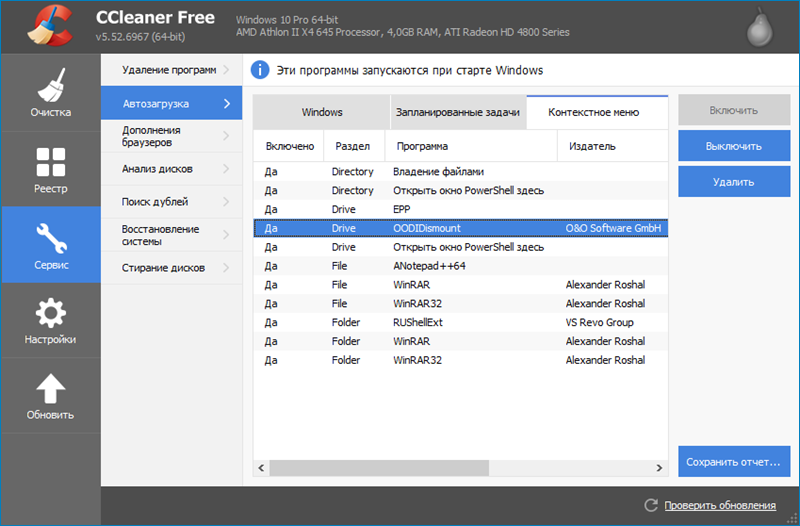Click O&O Software GmbH publisher cell
Screen dimensions: 800x526
pyautogui.click(x=613, y=228)
